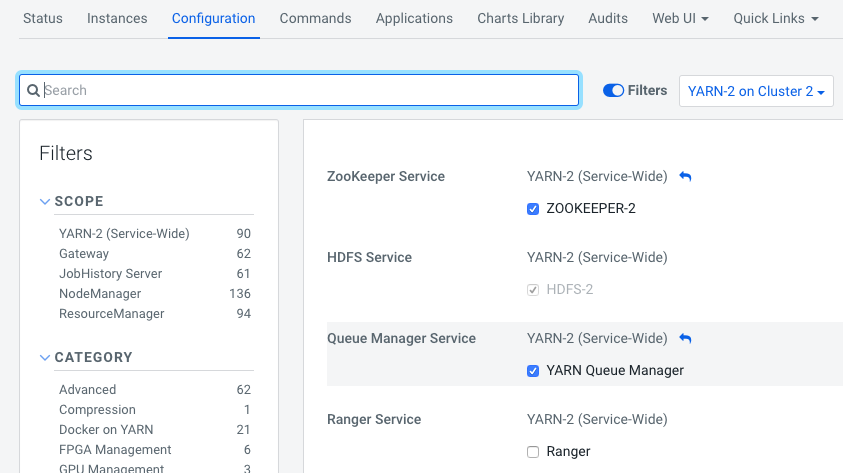This screenshot has width=843, height=473.
Task: Enable the Ranger checkbox
Action: (533, 452)
